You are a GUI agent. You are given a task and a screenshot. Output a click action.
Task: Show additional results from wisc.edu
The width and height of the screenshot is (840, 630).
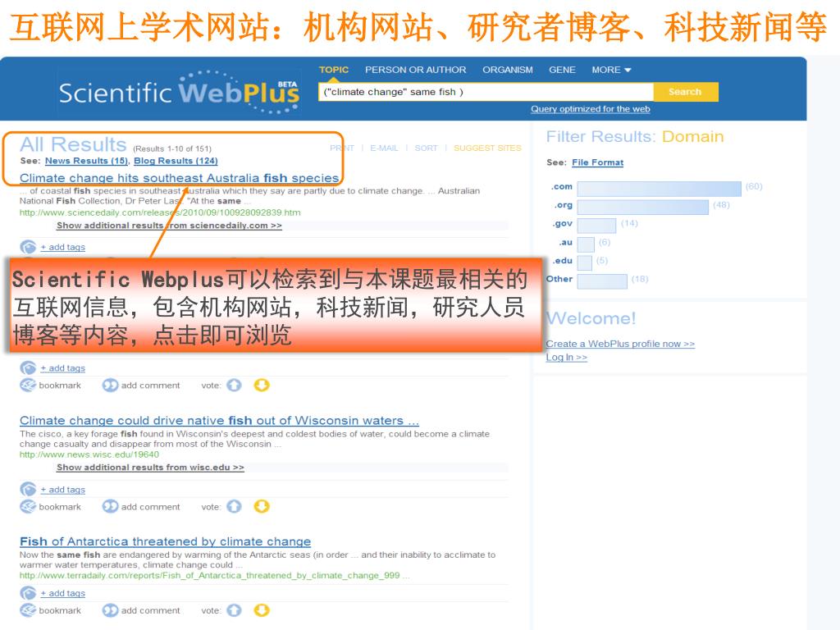click(x=151, y=467)
